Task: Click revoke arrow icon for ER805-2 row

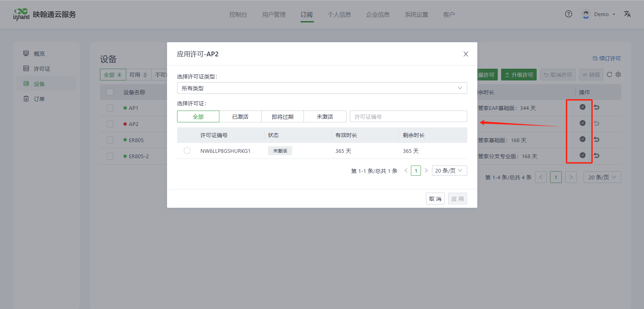Action: coord(596,156)
